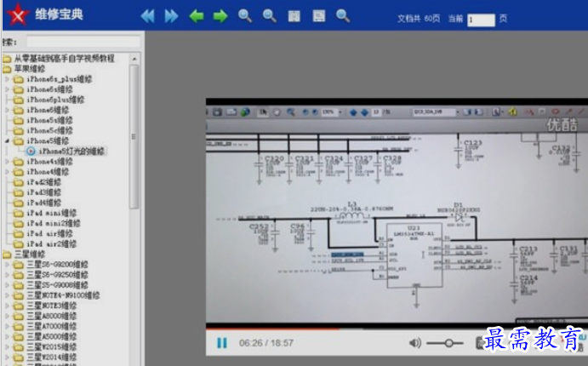Click the red video progress bar

coord(272,329)
